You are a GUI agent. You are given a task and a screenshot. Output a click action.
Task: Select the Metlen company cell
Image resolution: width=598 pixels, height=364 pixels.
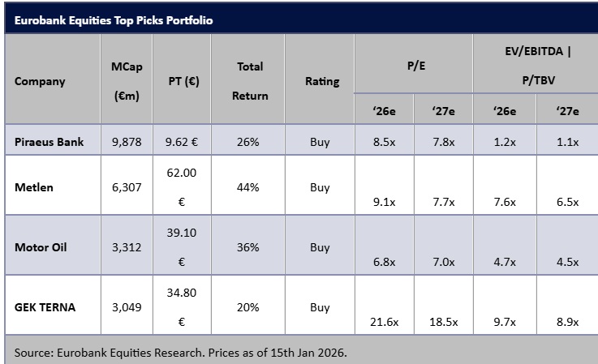click(x=33, y=187)
